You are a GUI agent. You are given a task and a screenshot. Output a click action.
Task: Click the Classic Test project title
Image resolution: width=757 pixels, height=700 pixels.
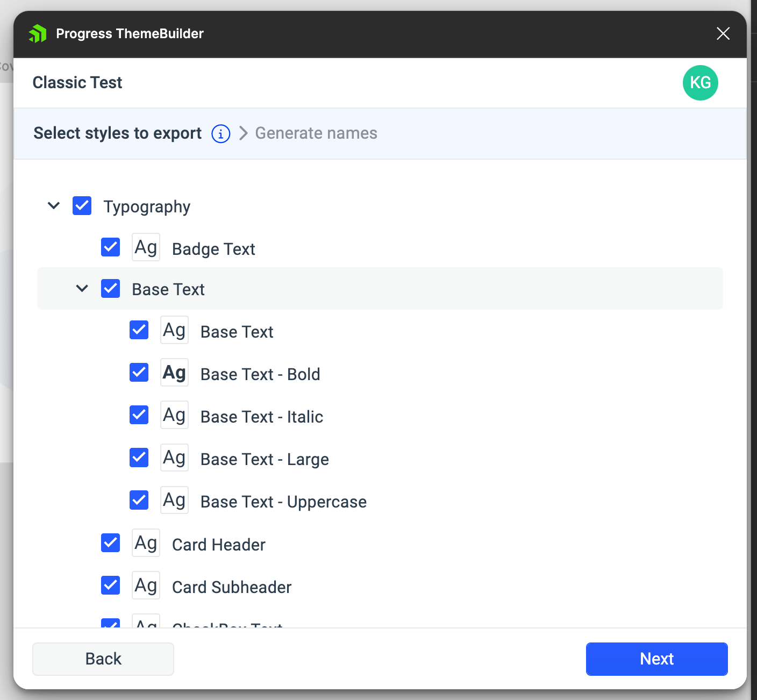coord(77,83)
